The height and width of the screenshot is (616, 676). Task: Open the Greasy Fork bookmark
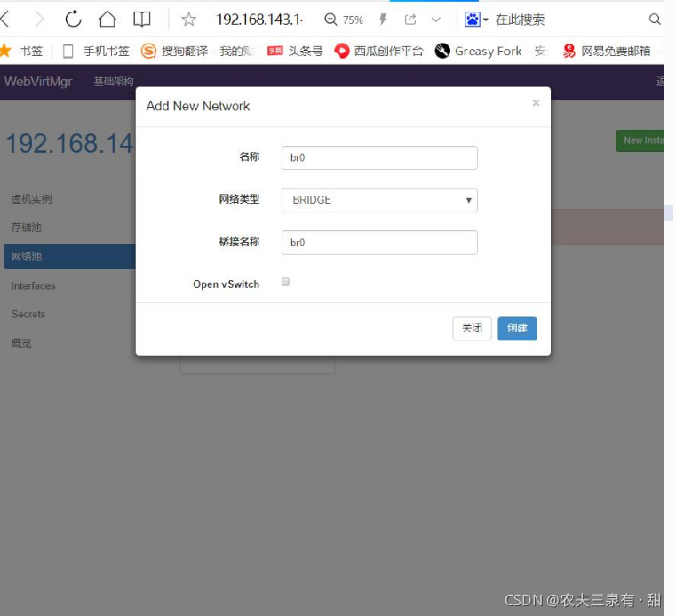491,51
